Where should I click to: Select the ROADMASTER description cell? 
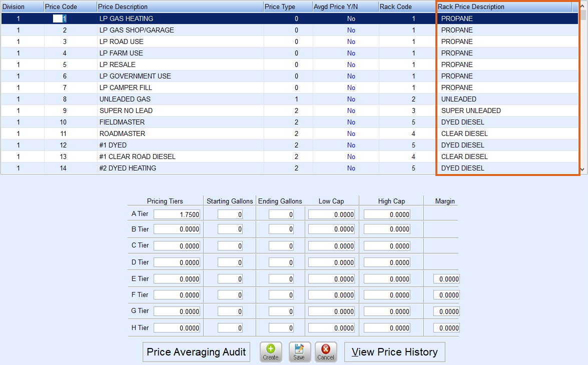pyautogui.click(x=180, y=133)
